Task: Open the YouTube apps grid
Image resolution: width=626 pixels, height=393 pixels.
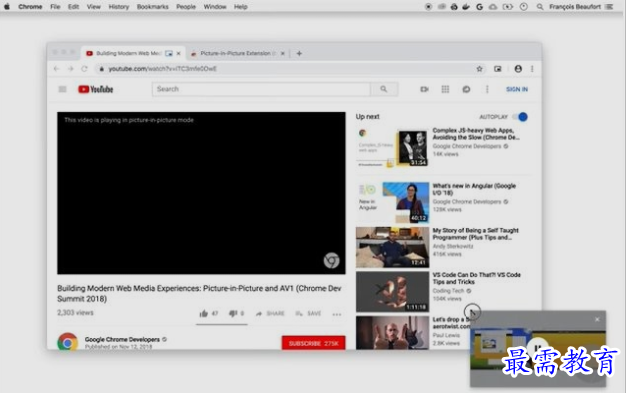Action: point(445,89)
